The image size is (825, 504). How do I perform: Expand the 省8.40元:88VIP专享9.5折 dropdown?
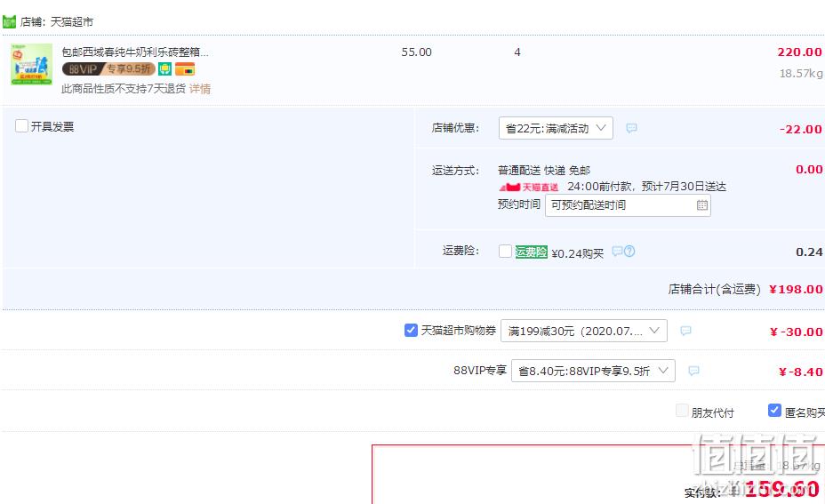point(593,371)
